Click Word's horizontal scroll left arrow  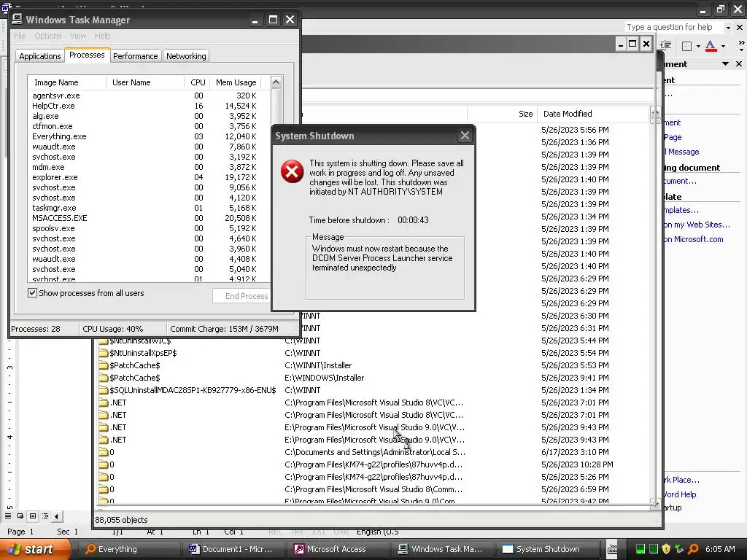57,516
